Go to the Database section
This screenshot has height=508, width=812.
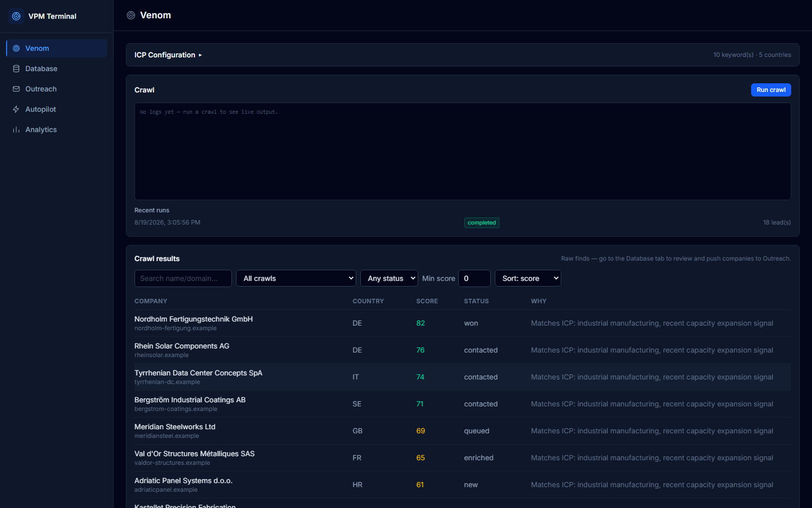pos(57,69)
